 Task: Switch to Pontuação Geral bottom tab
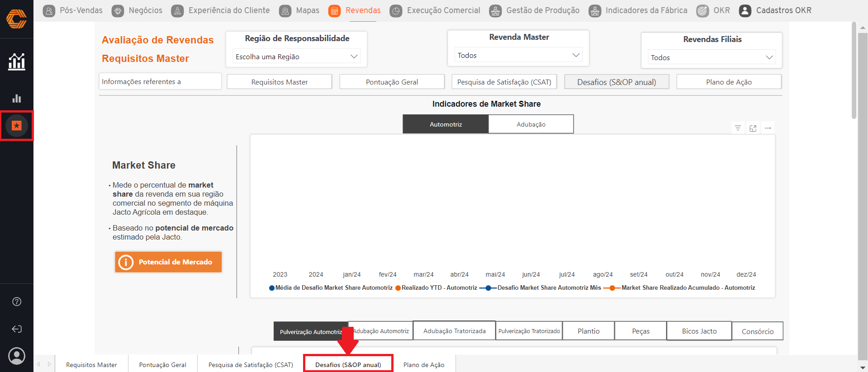(x=162, y=364)
